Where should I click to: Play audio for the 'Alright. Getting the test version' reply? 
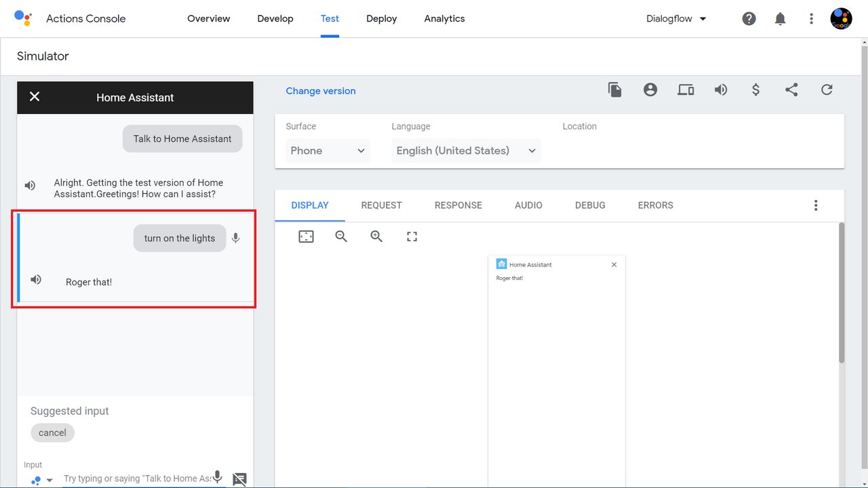click(x=31, y=185)
